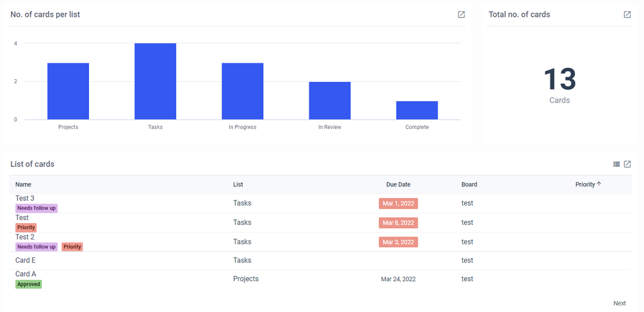Click the Name column header
The image size is (644, 312).
[23, 185]
